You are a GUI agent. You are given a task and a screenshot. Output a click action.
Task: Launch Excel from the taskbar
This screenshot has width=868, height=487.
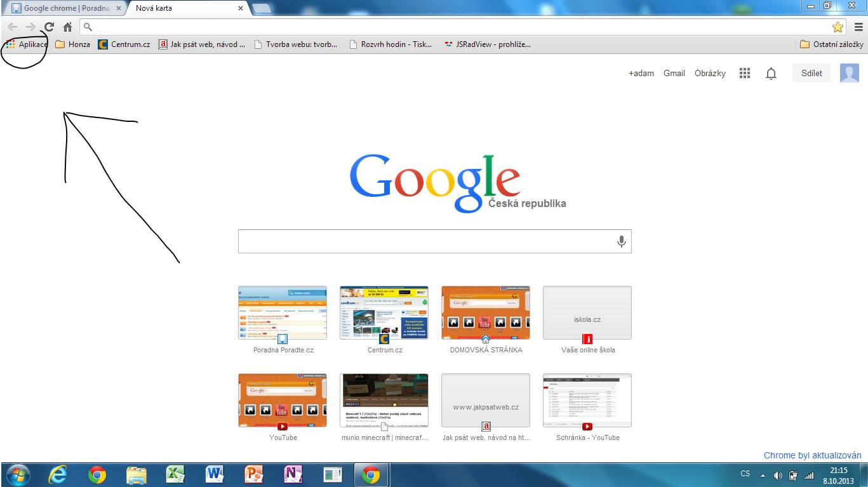[x=175, y=475]
